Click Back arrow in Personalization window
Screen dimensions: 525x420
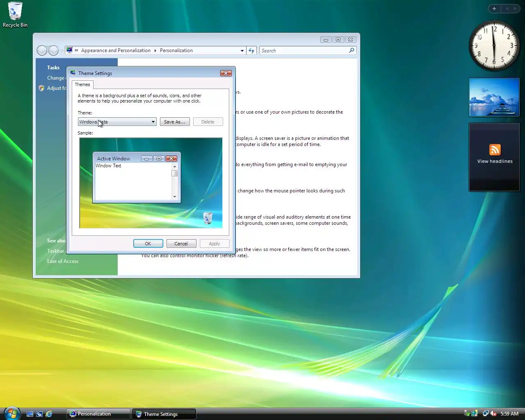[42, 50]
